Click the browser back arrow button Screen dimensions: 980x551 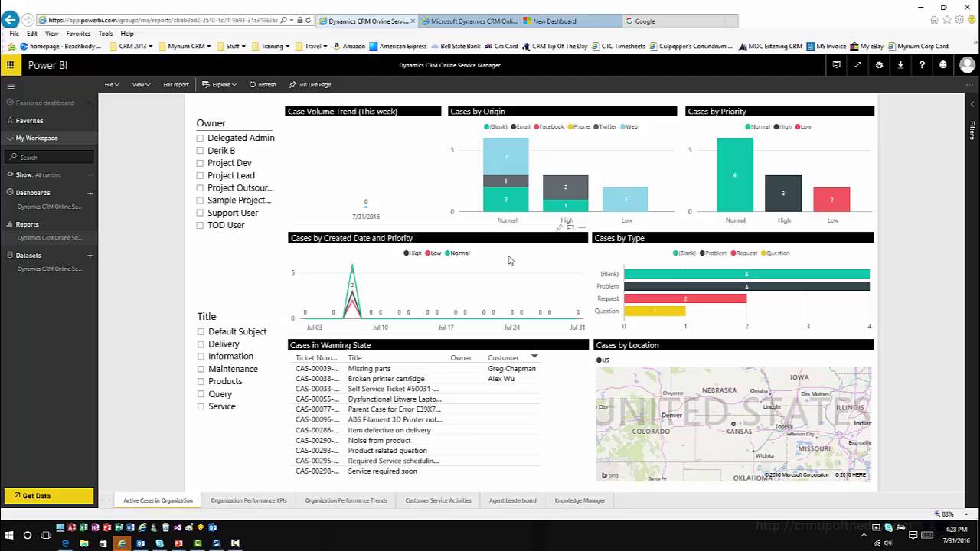[x=10, y=20]
